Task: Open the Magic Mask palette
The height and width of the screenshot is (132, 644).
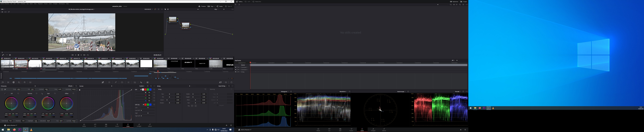Action: click(135, 82)
